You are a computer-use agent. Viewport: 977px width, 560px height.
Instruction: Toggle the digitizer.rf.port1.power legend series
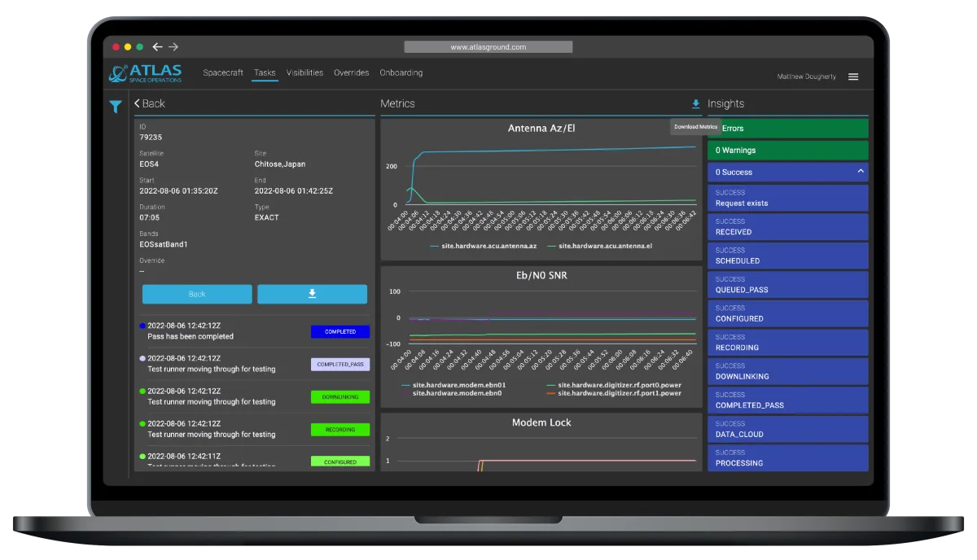click(x=614, y=393)
